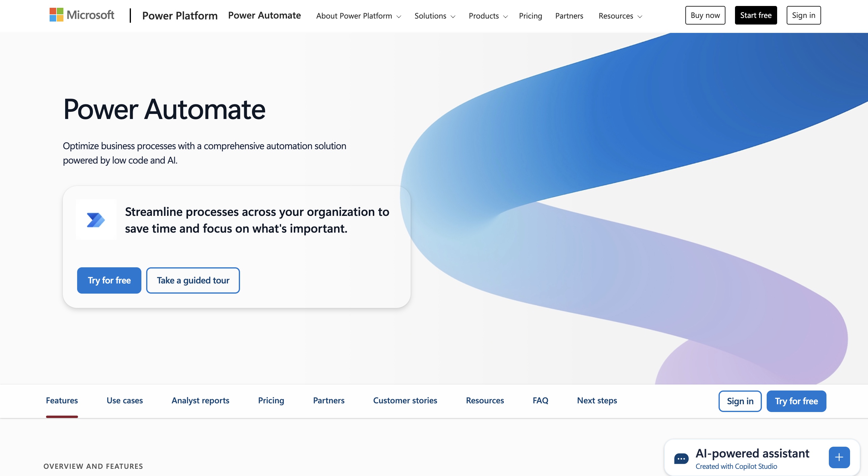Go to Partners in top navigation
868x476 pixels.
pyautogui.click(x=569, y=16)
